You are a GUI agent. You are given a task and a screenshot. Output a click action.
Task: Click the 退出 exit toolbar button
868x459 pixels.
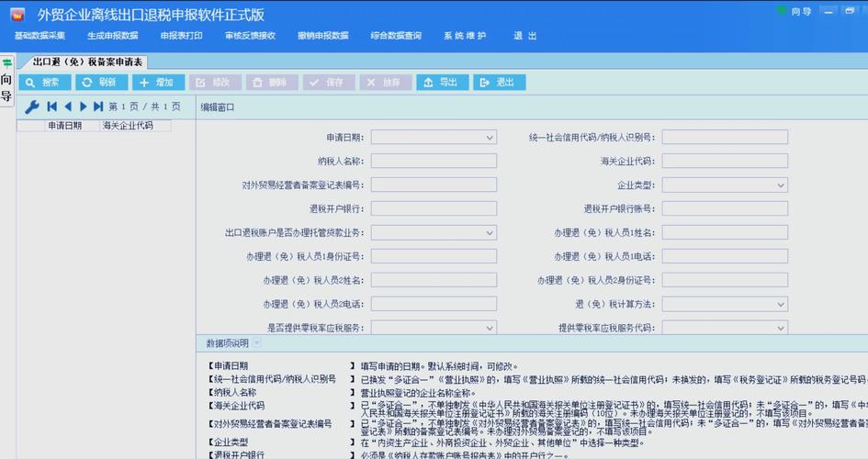500,83
